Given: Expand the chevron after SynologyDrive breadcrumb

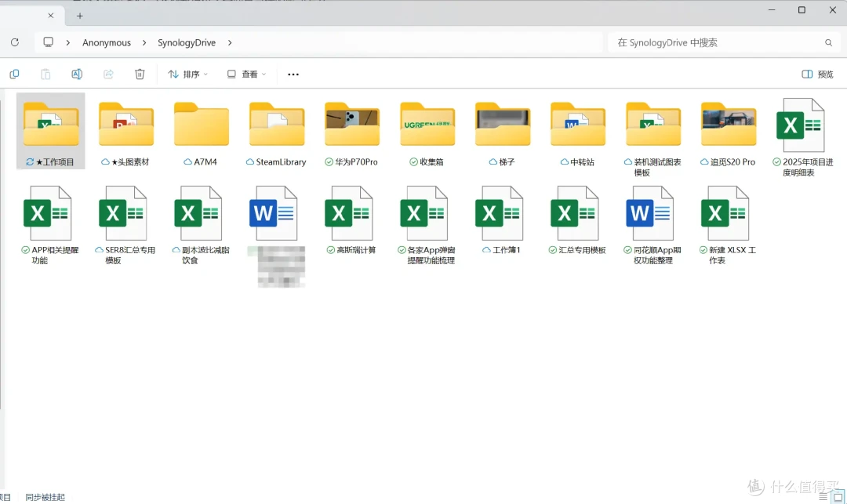Looking at the screenshot, I should click(x=230, y=42).
